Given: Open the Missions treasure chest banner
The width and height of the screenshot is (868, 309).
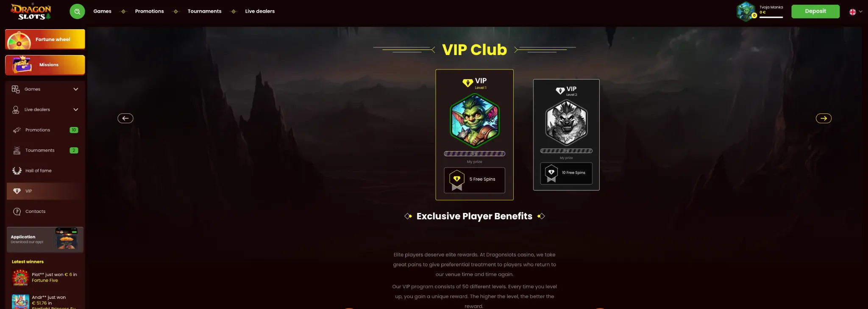Looking at the screenshot, I should pyautogui.click(x=45, y=65).
